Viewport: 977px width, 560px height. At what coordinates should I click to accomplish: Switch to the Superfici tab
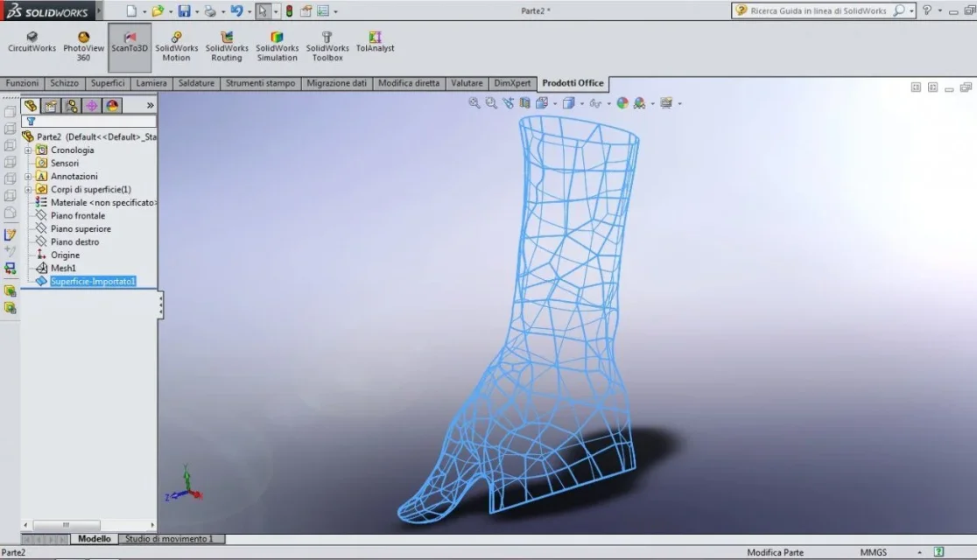pyautogui.click(x=108, y=83)
